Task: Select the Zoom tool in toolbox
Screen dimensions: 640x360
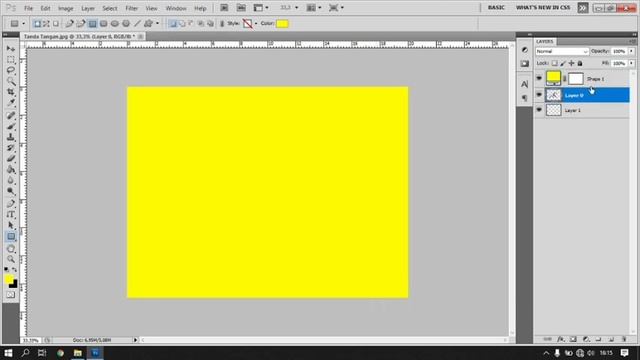Action: 11,259
